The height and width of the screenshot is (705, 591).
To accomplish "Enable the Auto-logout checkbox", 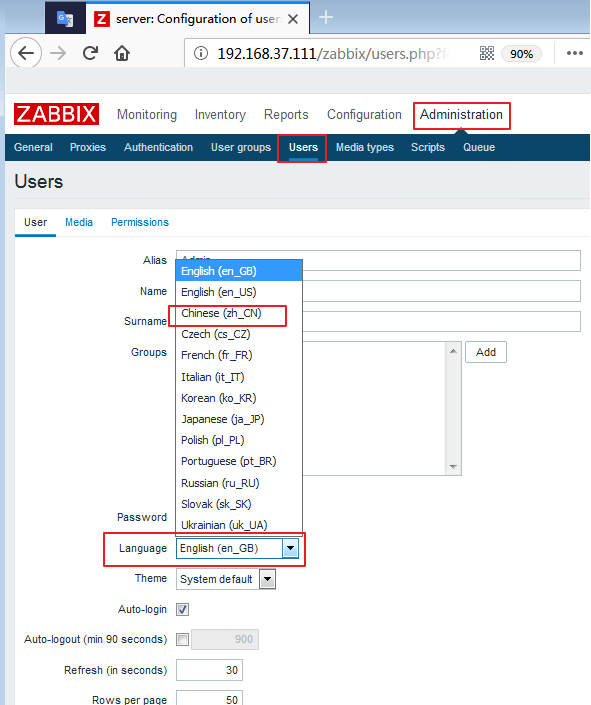I will point(183,639).
